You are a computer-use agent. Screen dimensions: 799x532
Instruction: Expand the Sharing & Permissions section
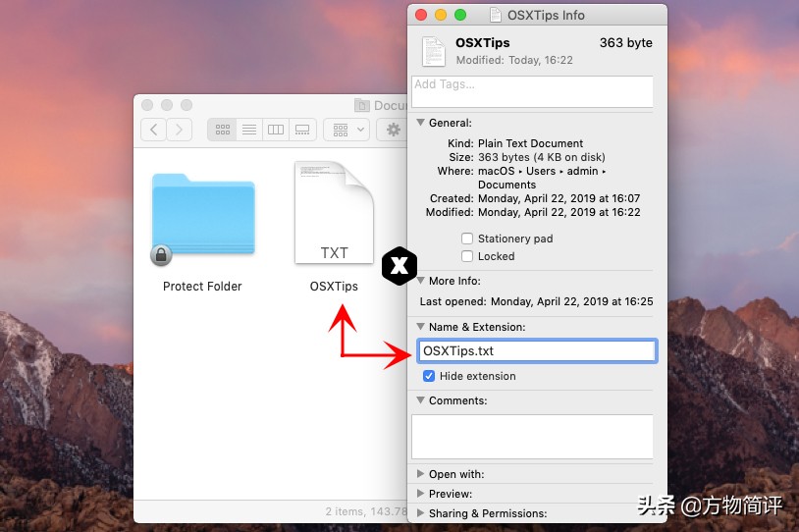click(421, 513)
